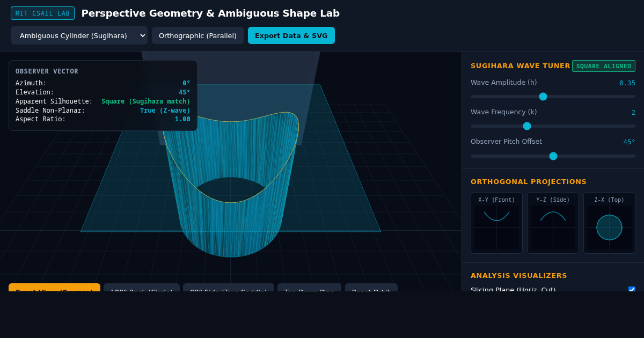Open the Y-Z (Side) projection thumbnail
Image resolution: width=644 pixels, height=338 pixels.
click(x=553, y=223)
